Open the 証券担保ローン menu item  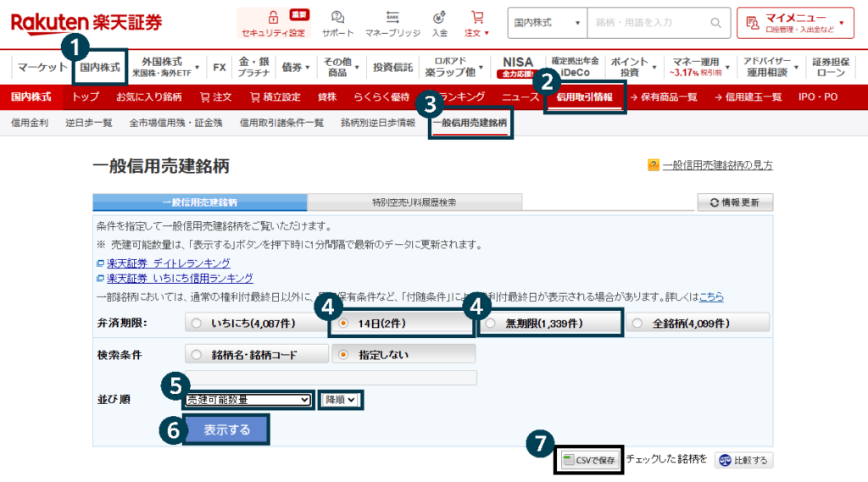[x=831, y=67]
